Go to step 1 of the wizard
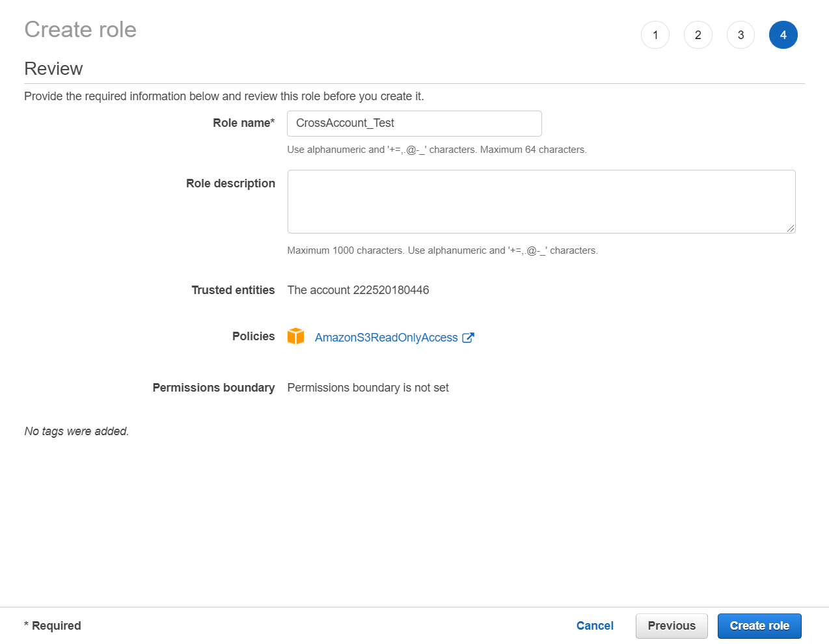The width and height of the screenshot is (829, 644). 655,35
